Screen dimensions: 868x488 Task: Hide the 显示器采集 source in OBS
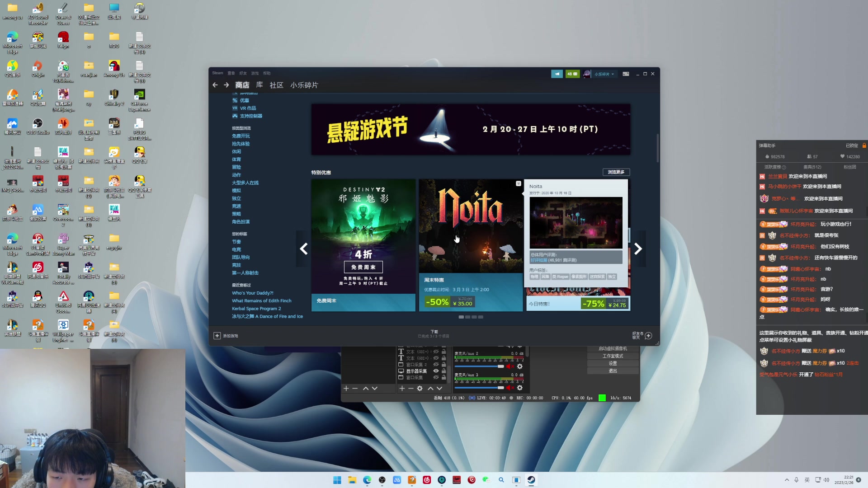[x=436, y=371]
